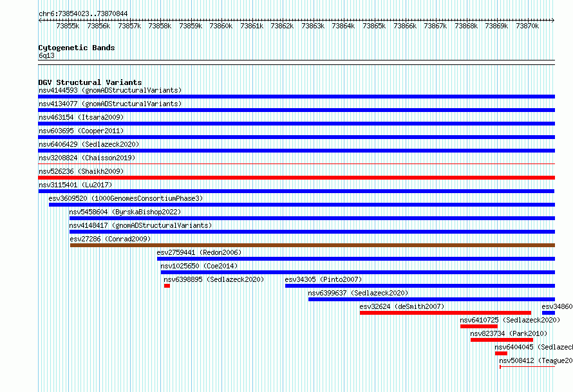This screenshot has height=392, width=573.
Task: Click the nsv6406429 blue variant bar
Action: pos(296,151)
